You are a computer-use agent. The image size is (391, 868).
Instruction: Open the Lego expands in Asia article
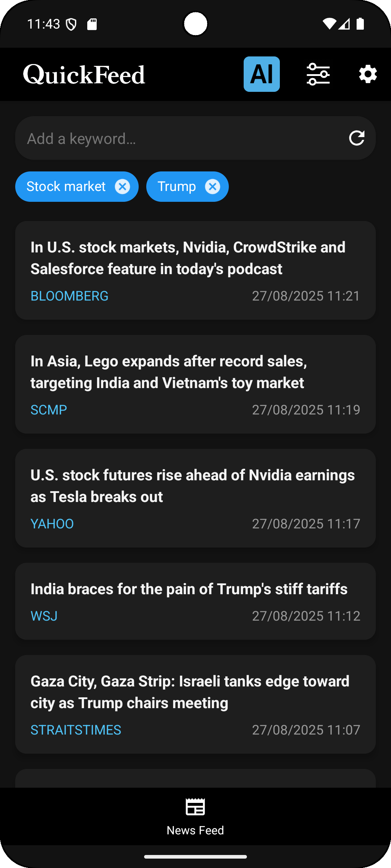[195, 384]
